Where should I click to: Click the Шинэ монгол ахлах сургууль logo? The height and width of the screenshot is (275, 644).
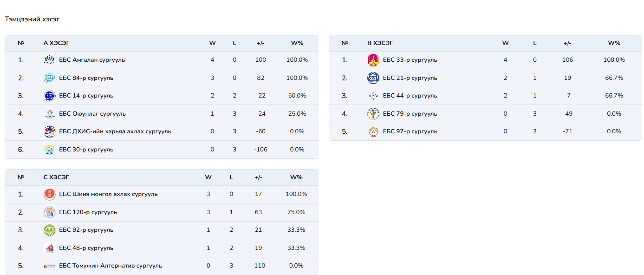[x=49, y=194]
